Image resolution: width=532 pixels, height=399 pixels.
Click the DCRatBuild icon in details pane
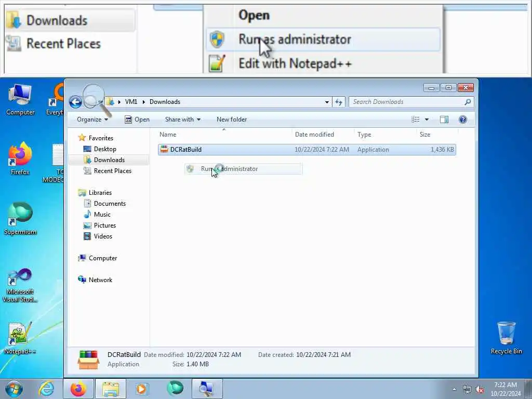click(x=88, y=360)
